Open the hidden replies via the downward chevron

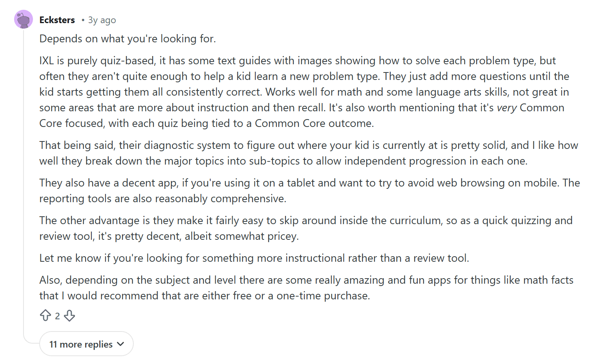[x=120, y=344]
